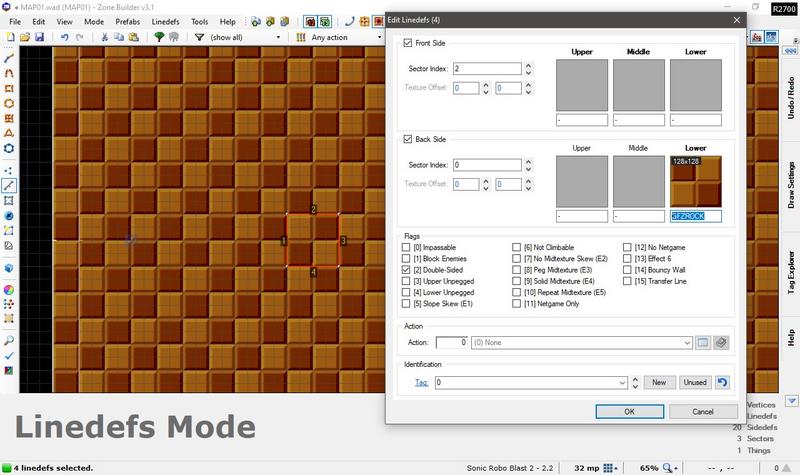Click the green tree things icon
This screenshot has height=475, width=800.
159,37
